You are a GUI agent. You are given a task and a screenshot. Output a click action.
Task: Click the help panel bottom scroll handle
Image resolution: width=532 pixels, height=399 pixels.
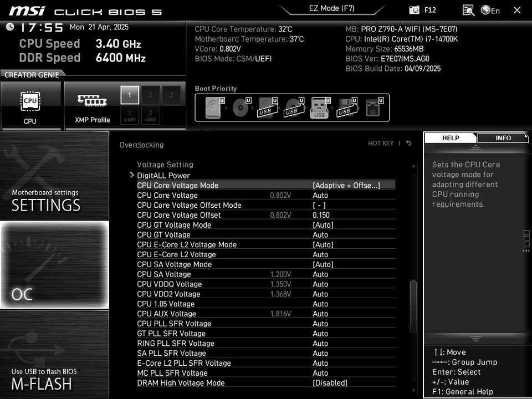pos(475,339)
